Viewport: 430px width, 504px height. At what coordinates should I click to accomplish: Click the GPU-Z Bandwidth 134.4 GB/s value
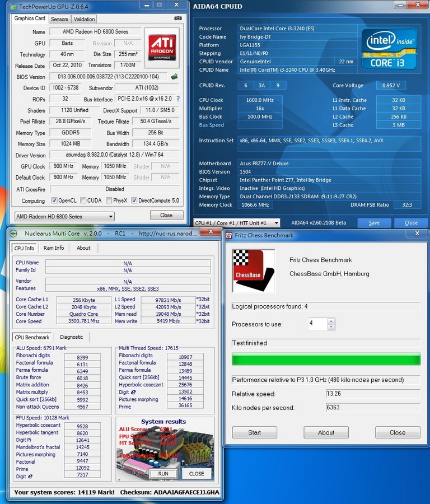[156, 144]
